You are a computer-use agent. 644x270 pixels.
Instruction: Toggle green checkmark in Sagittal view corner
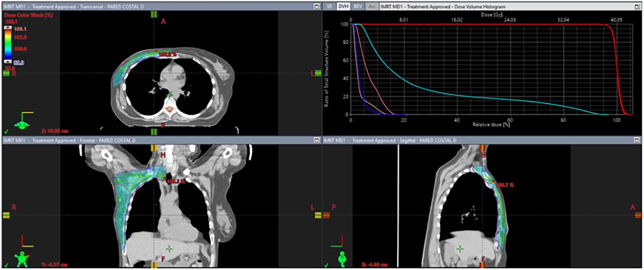tap(326, 265)
